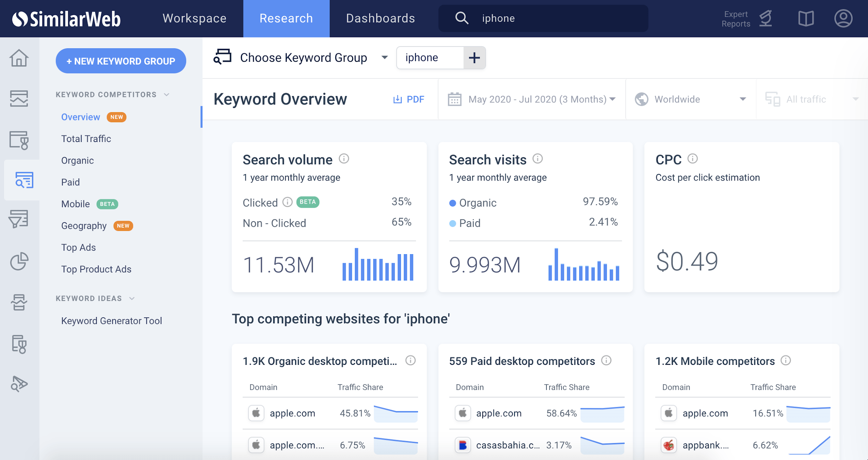Open Top Product Ads section
Viewport: 868px width, 460px height.
pos(96,269)
